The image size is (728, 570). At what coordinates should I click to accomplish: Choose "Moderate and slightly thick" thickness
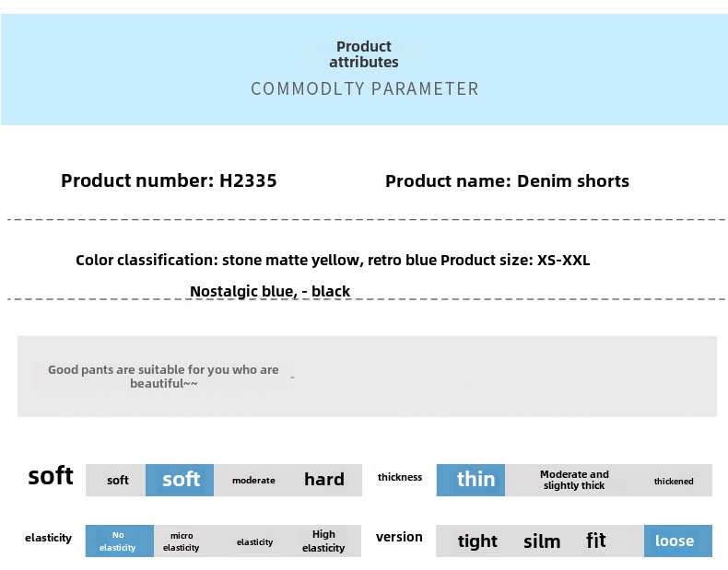pos(574,480)
